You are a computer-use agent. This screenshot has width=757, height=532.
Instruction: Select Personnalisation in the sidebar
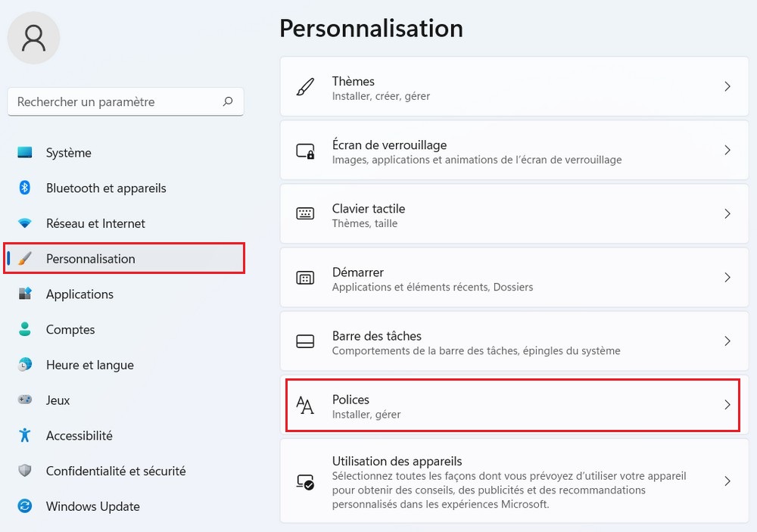pyautogui.click(x=91, y=259)
